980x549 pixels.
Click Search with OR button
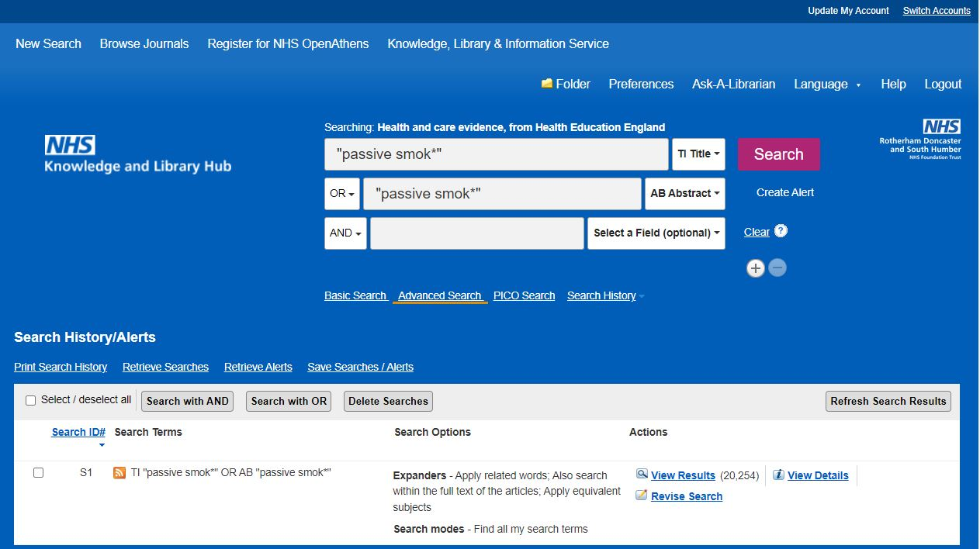(289, 401)
